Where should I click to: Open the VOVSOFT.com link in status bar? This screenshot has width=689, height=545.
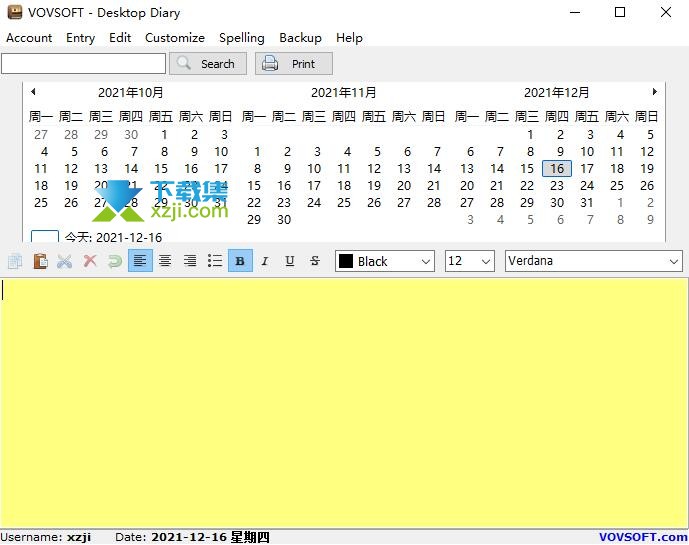(643, 537)
